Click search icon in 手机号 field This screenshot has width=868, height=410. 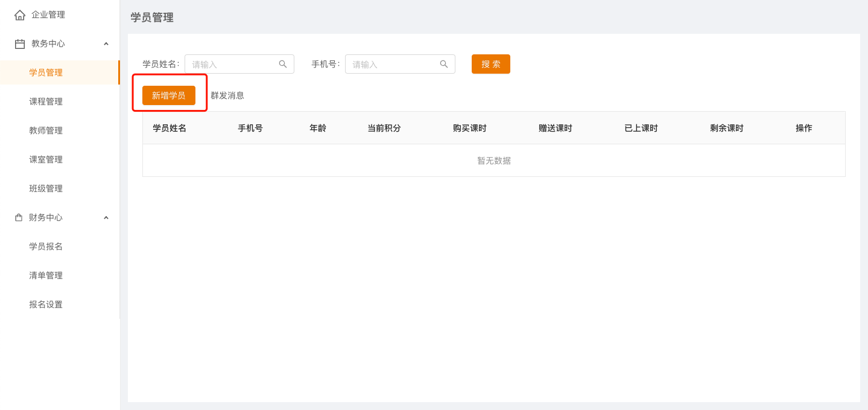point(443,64)
